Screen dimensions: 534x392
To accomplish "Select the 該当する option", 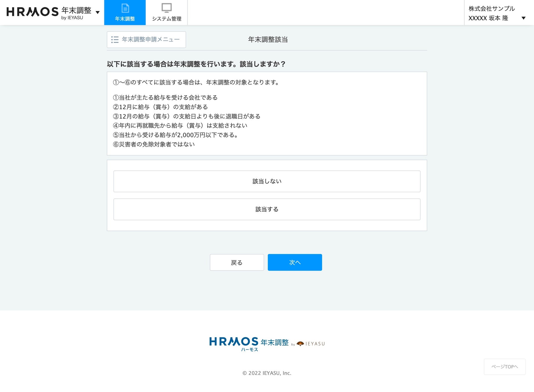I will click(267, 209).
